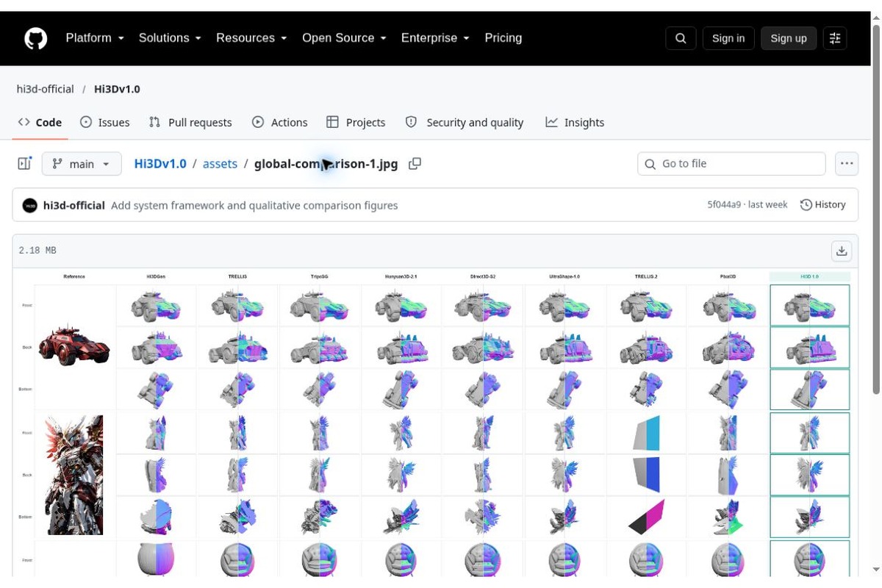
Task: Copy file path with the copy icon
Action: point(415,164)
